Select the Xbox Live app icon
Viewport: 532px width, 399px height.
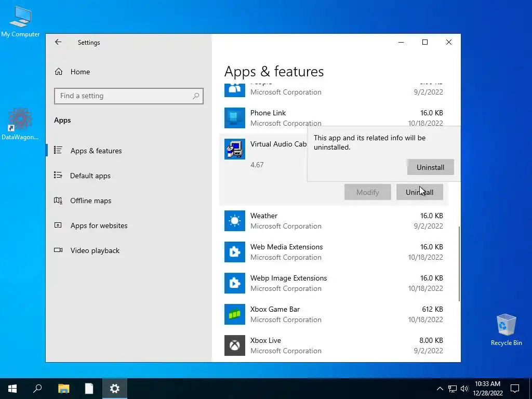click(235, 345)
